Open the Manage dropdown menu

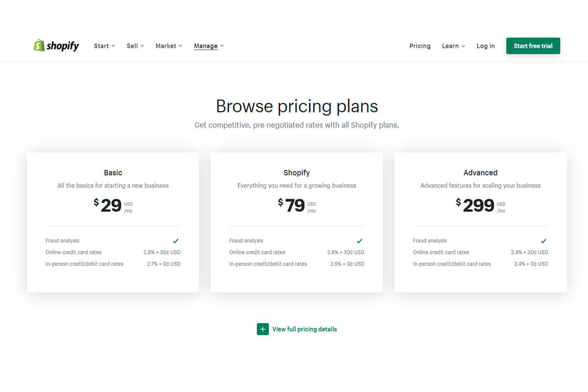click(x=209, y=46)
